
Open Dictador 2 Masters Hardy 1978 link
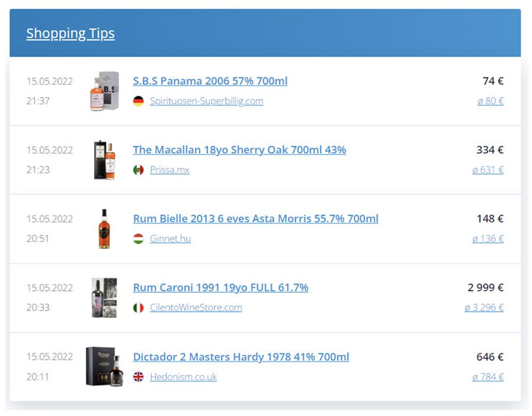(241, 357)
